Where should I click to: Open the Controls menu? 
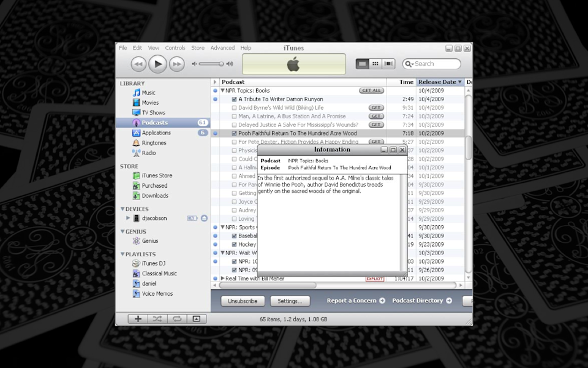click(x=175, y=48)
